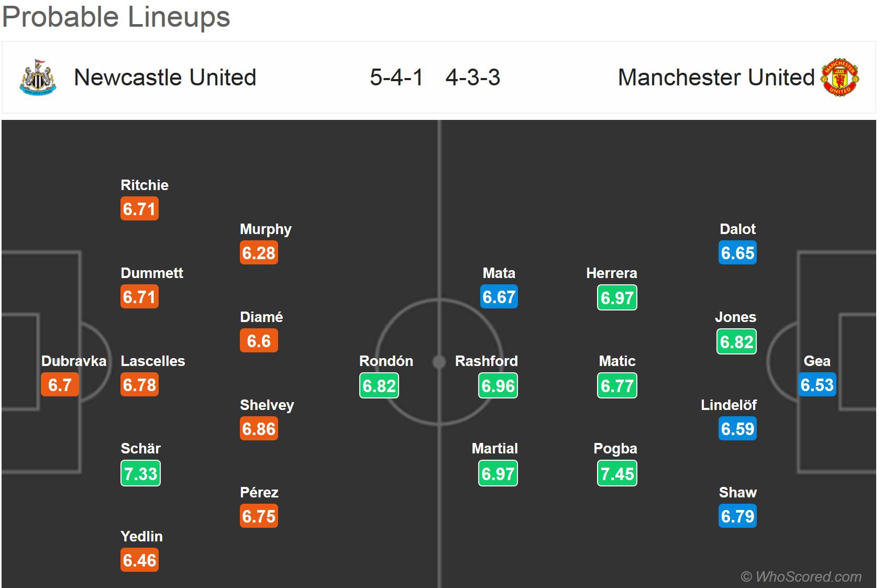Select Pogba's 7.45 rating badge
Screen dimensions: 883x588
click(x=617, y=473)
